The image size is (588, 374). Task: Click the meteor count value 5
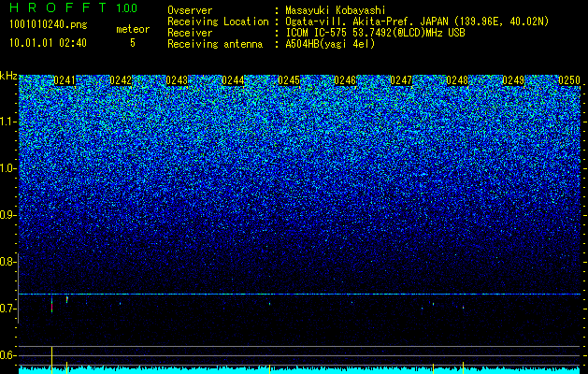point(133,43)
